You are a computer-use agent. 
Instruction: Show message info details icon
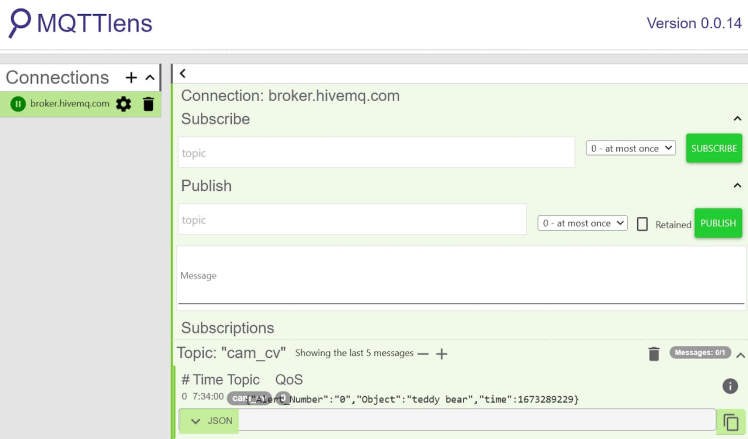click(730, 386)
